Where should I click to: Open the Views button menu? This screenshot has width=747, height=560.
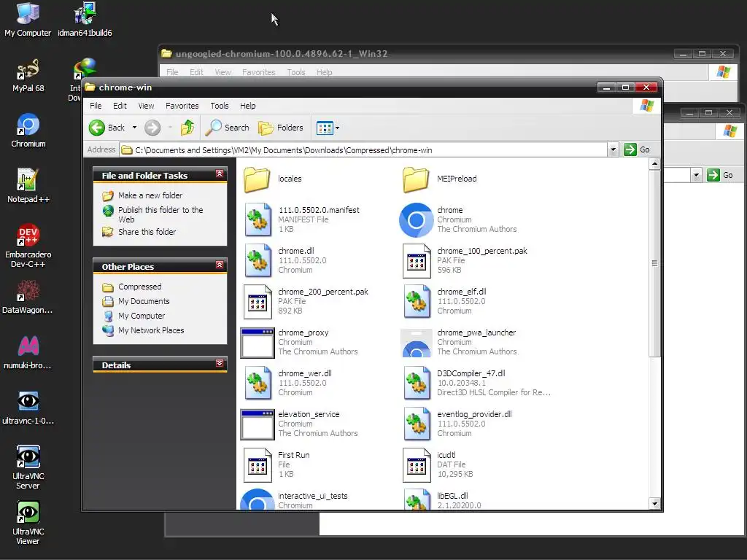click(x=328, y=128)
